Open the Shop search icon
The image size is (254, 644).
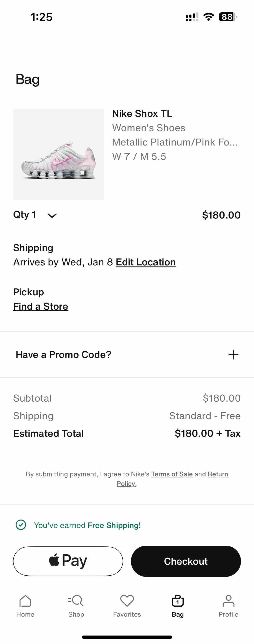click(x=76, y=601)
